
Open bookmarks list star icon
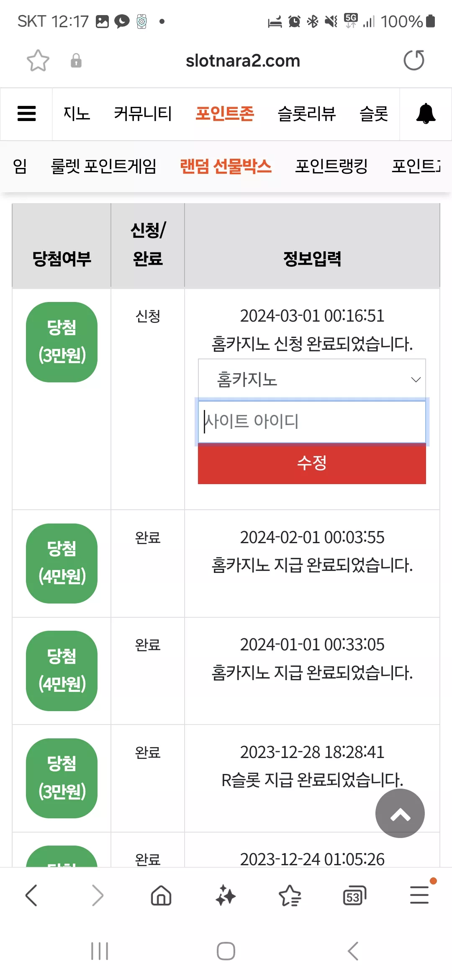tap(290, 895)
